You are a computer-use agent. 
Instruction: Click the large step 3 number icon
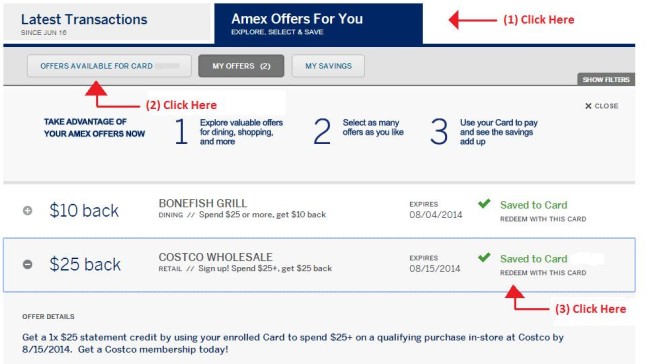tap(439, 131)
